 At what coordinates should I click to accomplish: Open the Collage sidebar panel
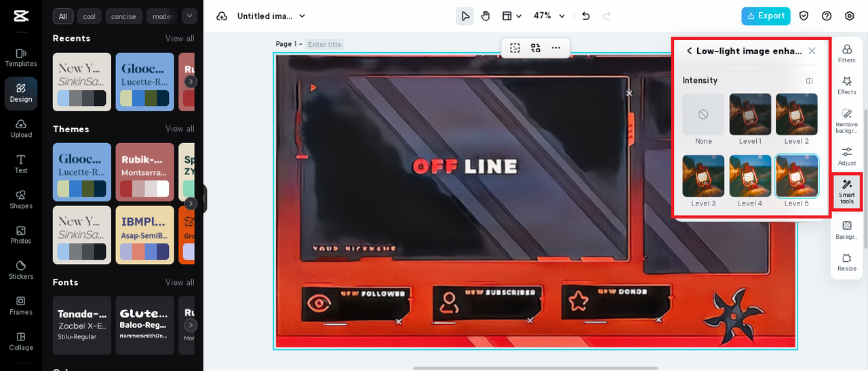pos(21,341)
